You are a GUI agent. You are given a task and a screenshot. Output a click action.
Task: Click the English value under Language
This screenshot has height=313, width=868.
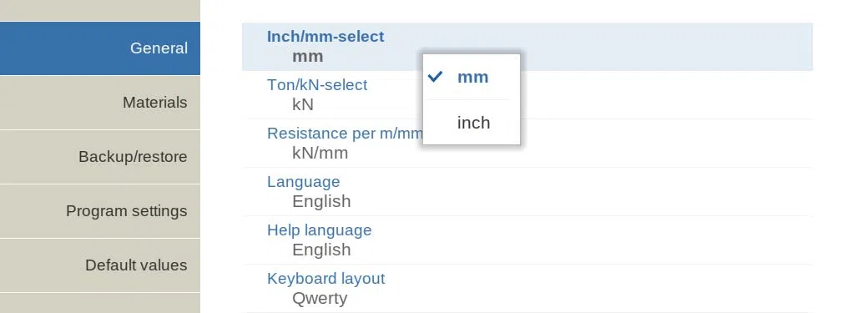pyautogui.click(x=321, y=202)
